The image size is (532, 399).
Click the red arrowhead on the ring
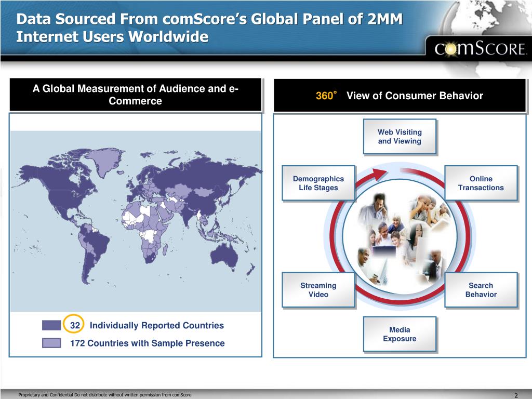pos(379,175)
